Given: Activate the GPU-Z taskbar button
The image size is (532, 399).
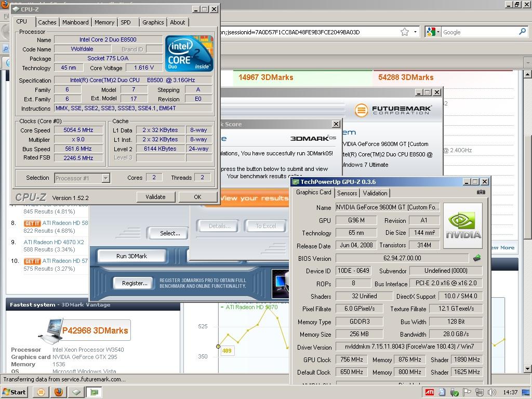Looking at the screenshot, I should (x=94, y=392).
